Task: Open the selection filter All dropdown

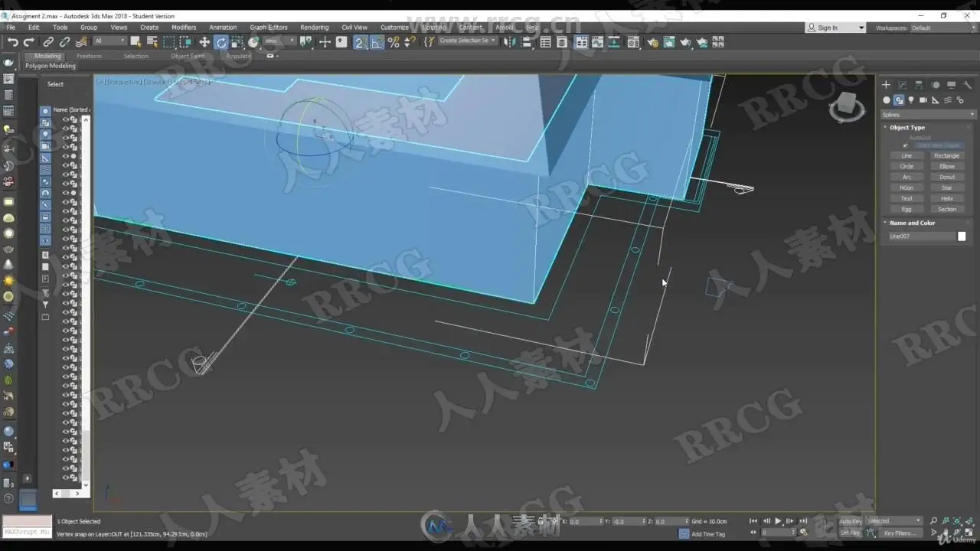Action: pos(109,41)
